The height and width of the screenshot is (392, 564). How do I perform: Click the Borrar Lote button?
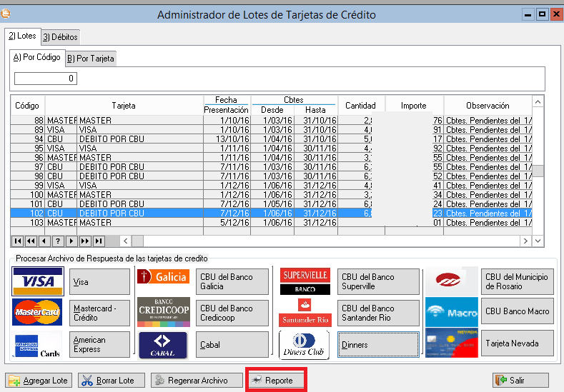tap(111, 381)
